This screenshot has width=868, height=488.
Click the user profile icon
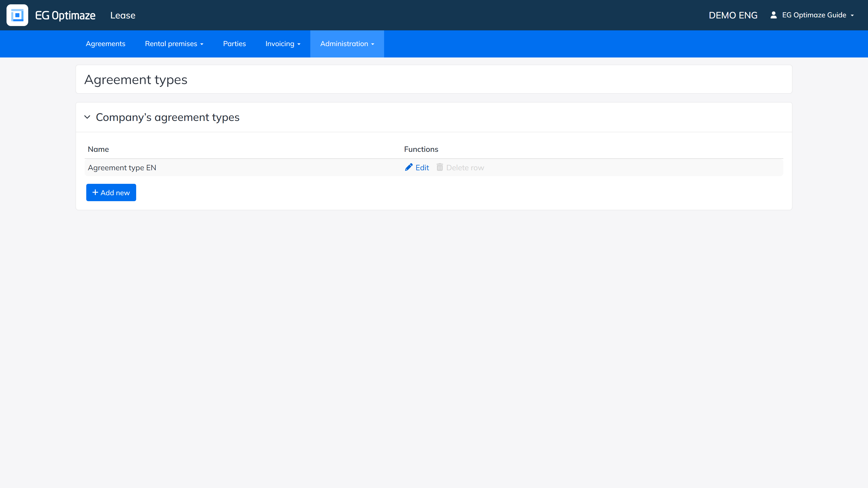point(774,15)
